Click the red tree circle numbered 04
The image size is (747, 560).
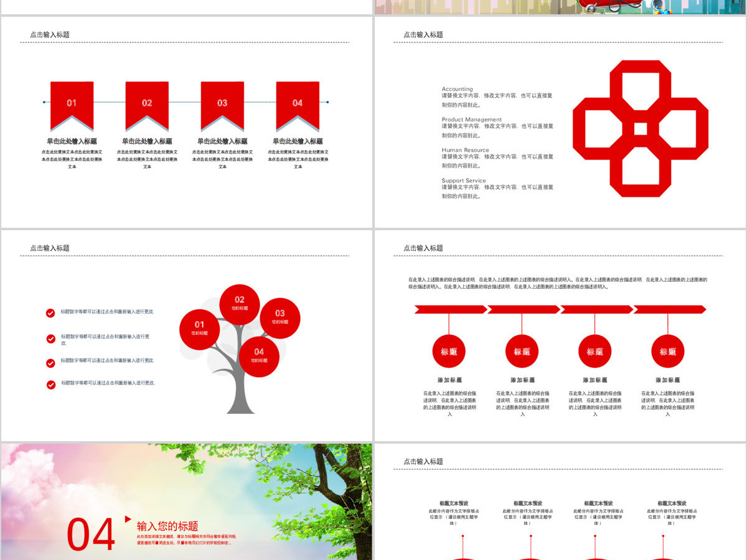coord(259,356)
